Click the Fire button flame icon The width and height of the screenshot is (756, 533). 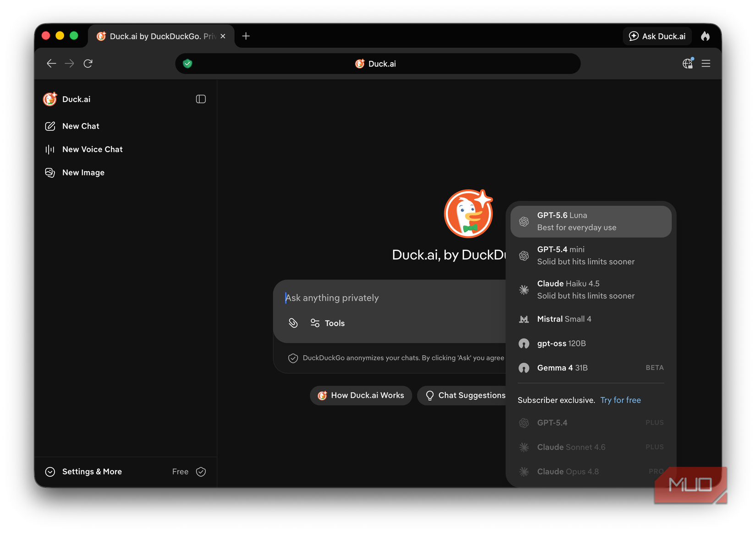click(x=705, y=36)
